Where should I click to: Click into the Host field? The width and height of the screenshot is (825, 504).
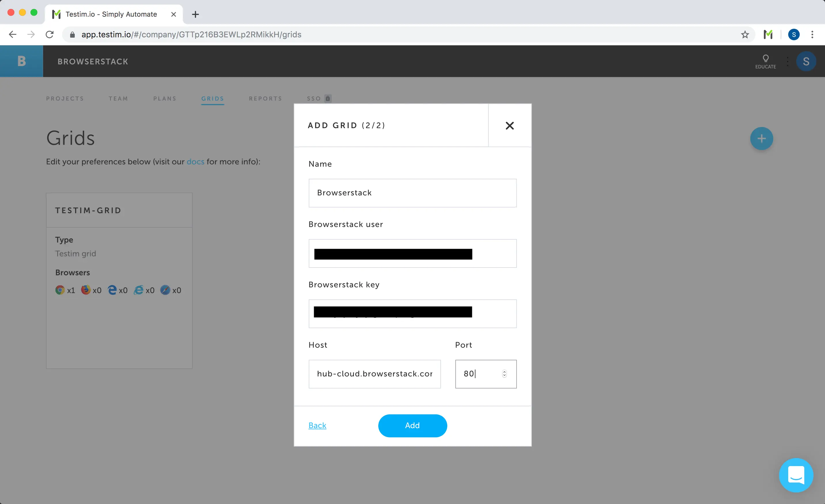[x=374, y=374]
